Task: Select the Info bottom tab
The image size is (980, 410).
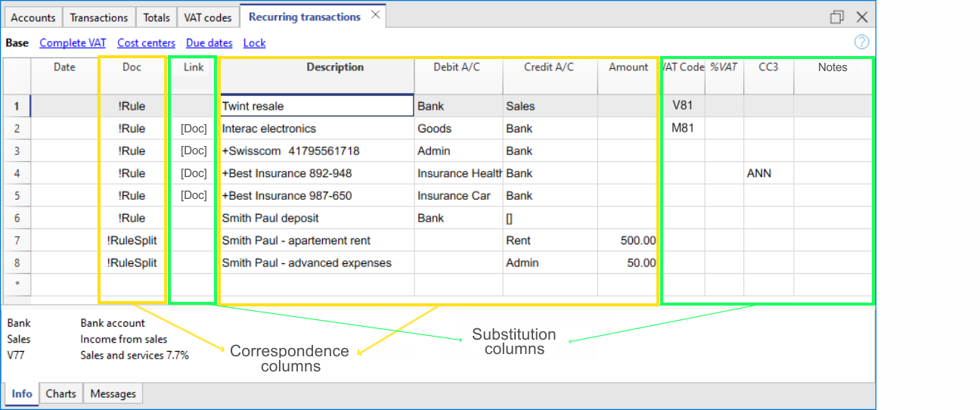Action: pyautogui.click(x=22, y=393)
